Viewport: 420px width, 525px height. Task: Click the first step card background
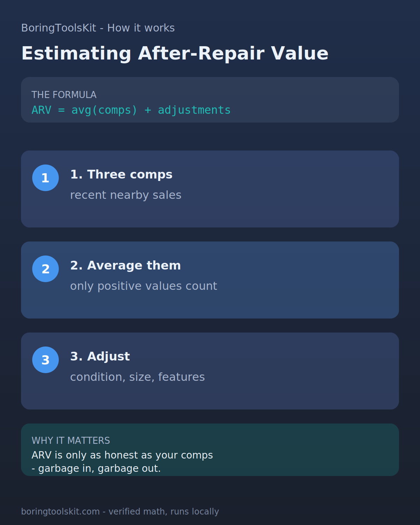point(210,189)
